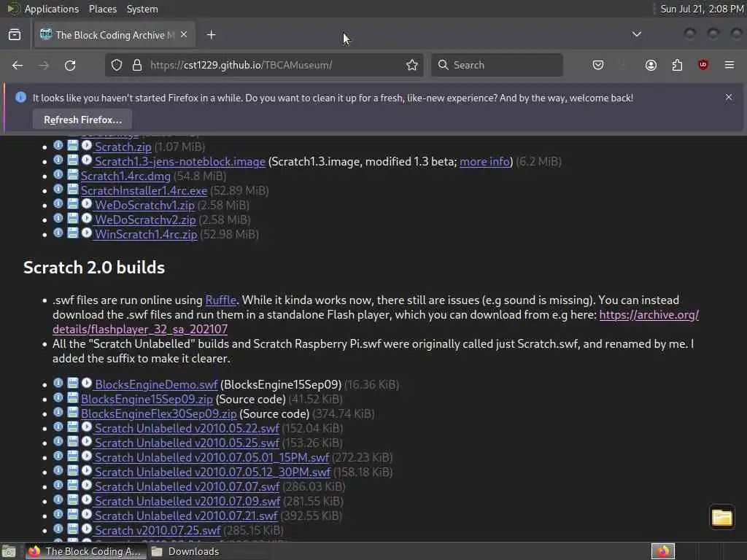Click the play icon next to Scratch.zip
The width and height of the screenshot is (747, 560).
click(87, 145)
